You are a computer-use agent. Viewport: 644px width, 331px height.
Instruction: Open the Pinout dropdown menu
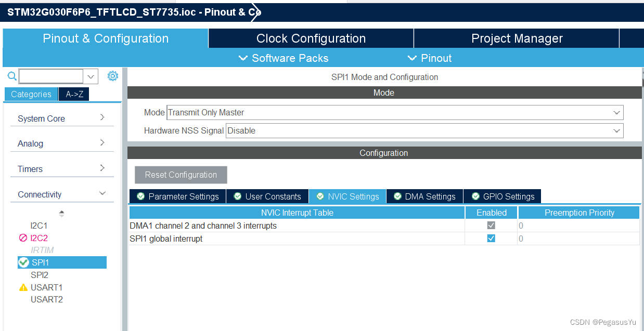(x=430, y=58)
